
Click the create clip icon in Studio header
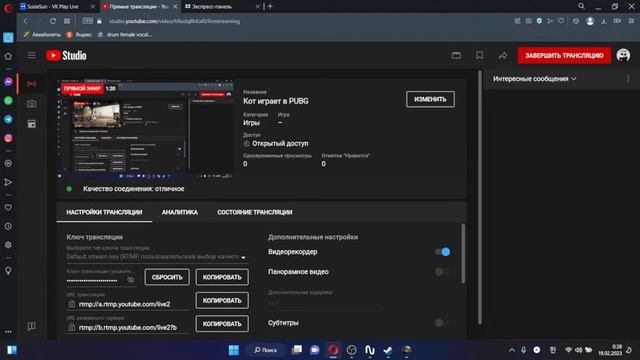tap(456, 55)
